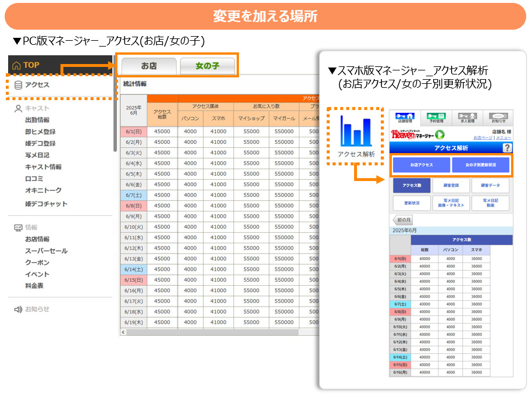532x394 pixels.
Task: Click the green play arrow beside Heaven logo
Action: [440, 135]
